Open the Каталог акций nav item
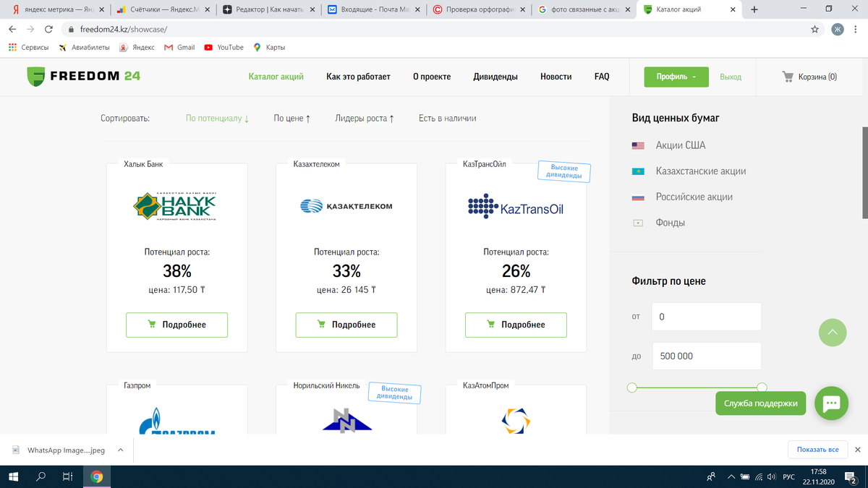This screenshot has width=868, height=488. pyautogui.click(x=276, y=77)
